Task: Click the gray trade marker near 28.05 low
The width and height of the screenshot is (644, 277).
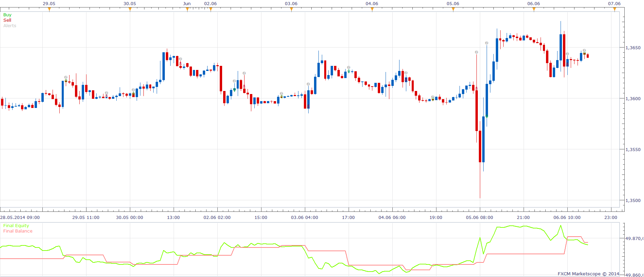Action: tap(66, 77)
